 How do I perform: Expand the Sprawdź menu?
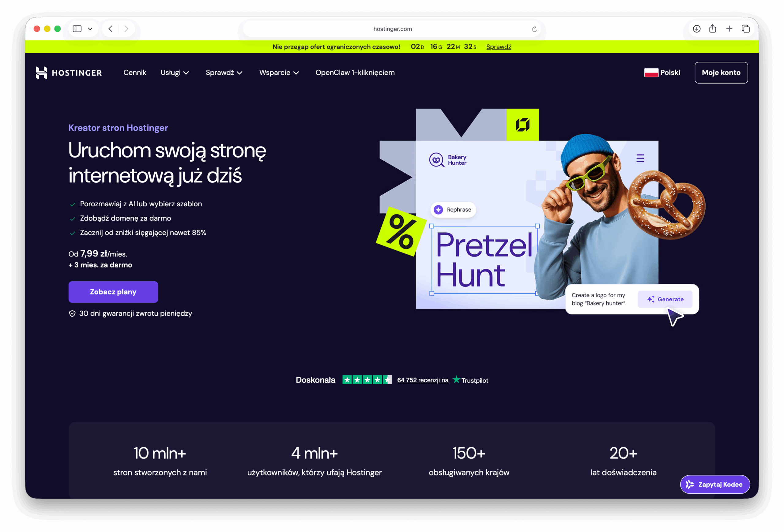(224, 73)
